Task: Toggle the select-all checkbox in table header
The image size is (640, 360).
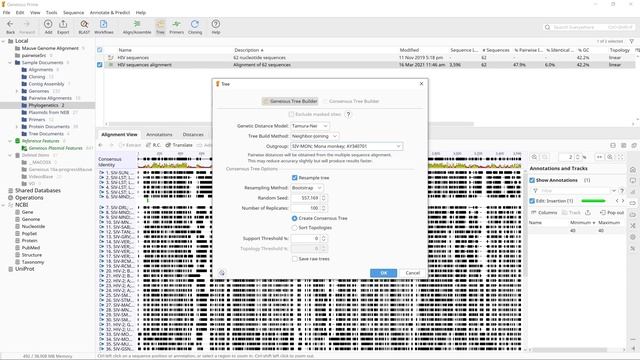Action: point(100,50)
